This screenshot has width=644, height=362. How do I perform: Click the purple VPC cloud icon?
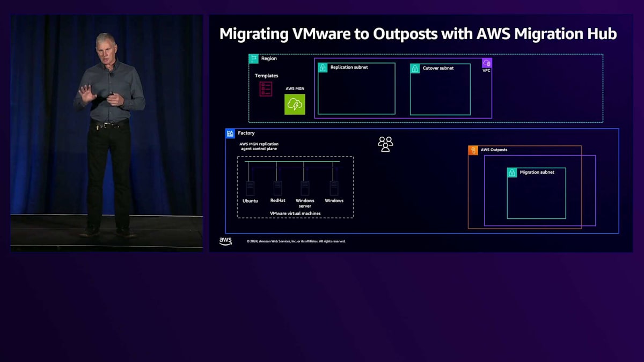tap(487, 63)
